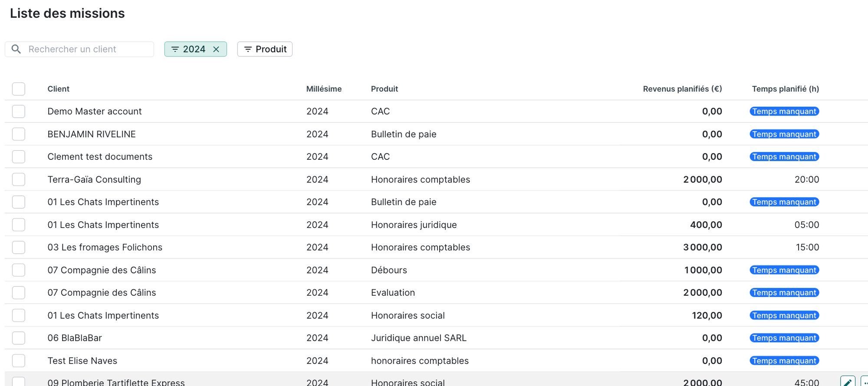Open the Clement test documents mission
Image resolution: width=868 pixels, height=386 pixels.
tap(100, 157)
